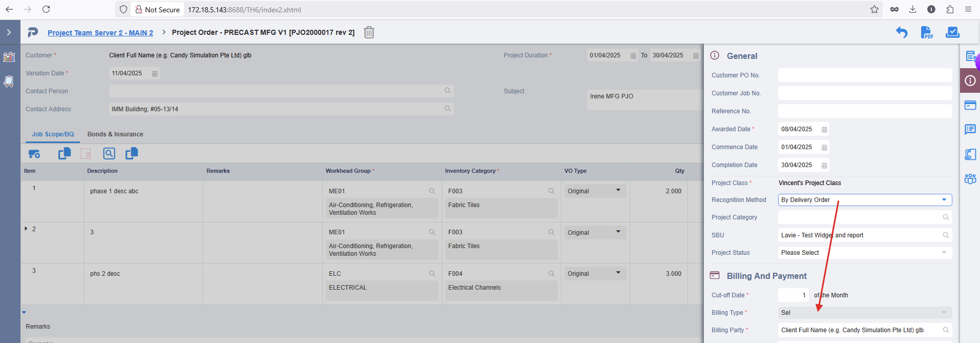Click the confirm checkmark icon in header
Screen dimensions: 980x343
(952, 32)
